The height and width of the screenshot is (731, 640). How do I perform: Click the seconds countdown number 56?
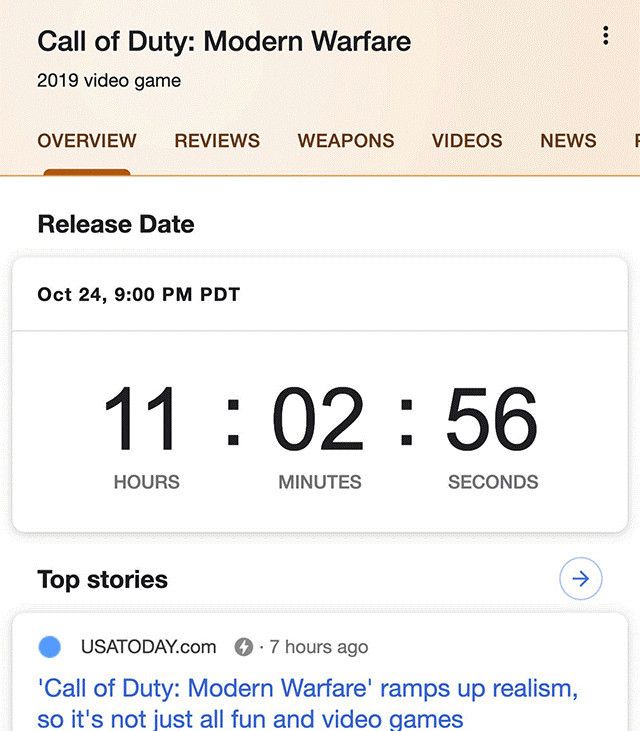(492, 420)
